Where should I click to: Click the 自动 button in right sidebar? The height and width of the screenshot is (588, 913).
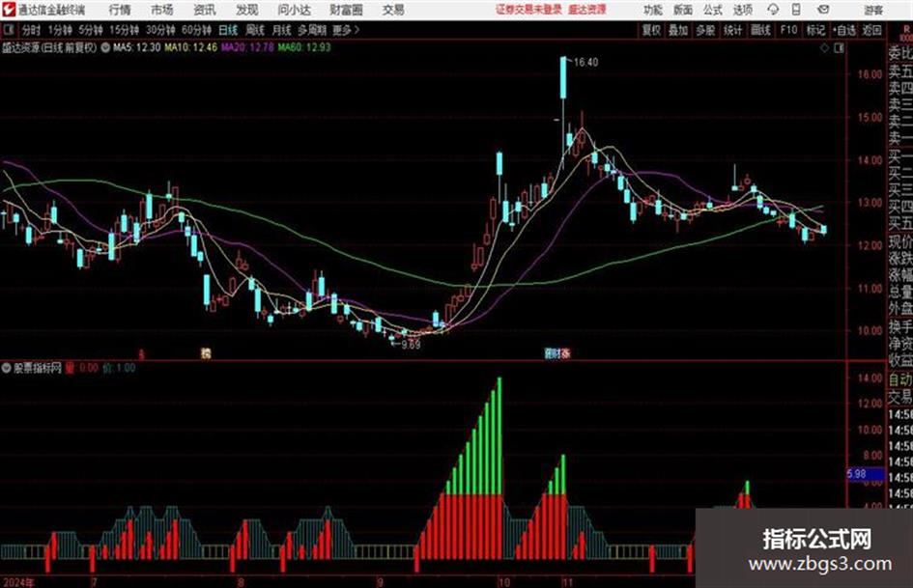pos(900,379)
